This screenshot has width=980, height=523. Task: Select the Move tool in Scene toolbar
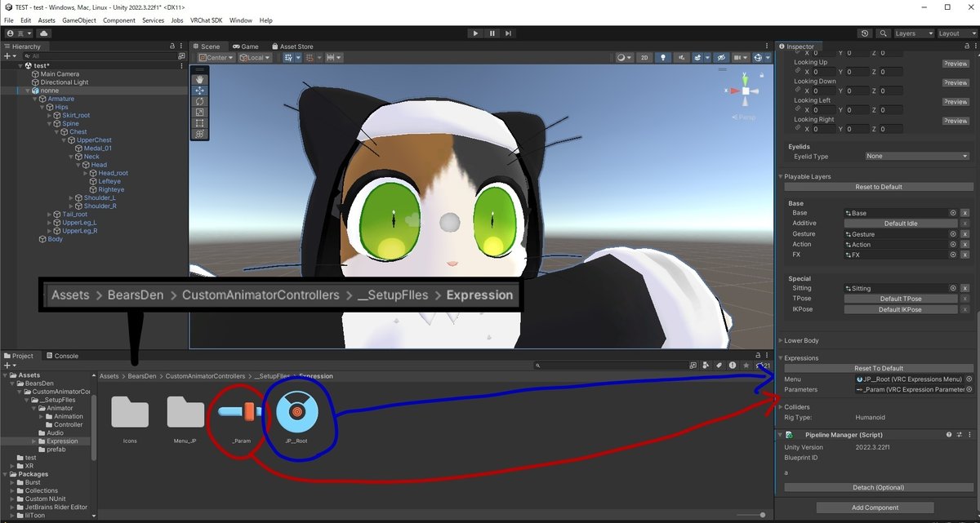201,91
